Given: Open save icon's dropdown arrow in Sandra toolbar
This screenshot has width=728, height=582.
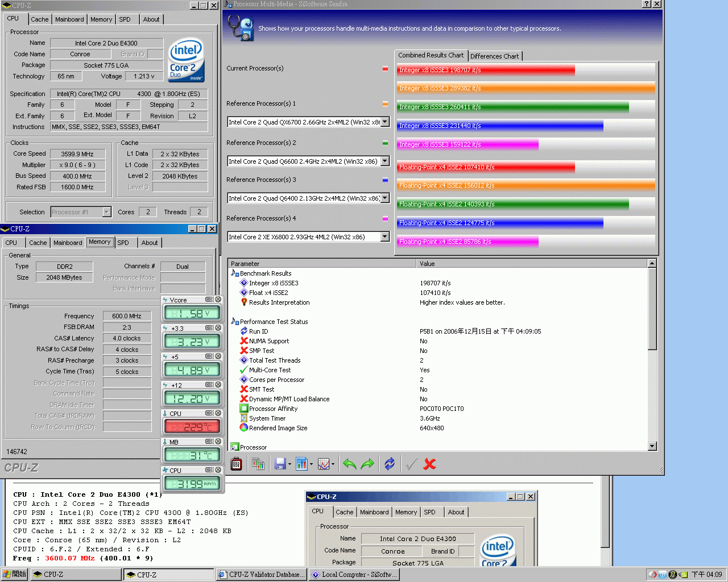Looking at the screenshot, I should coord(289,464).
